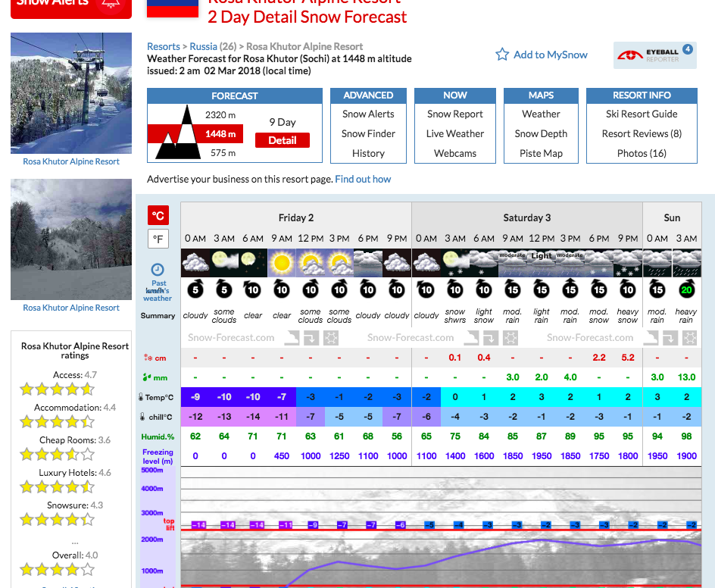Open the snowy forest mountain photo thumbnail

click(71, 239)
